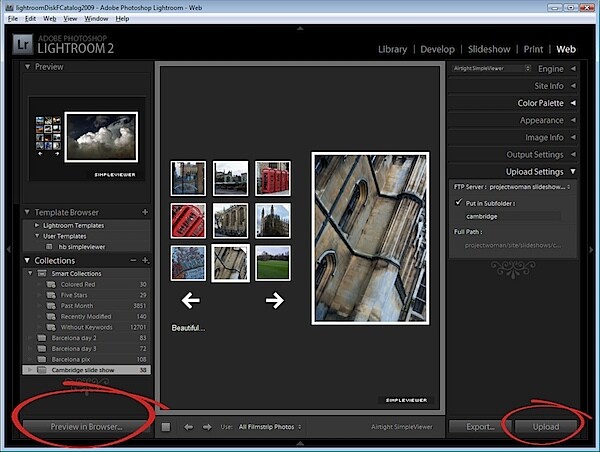Image resolution: width=600 pixels, height=452 pixels.
Task: Go to previous photo using toolbar left arrow
Action: [188, 427]
